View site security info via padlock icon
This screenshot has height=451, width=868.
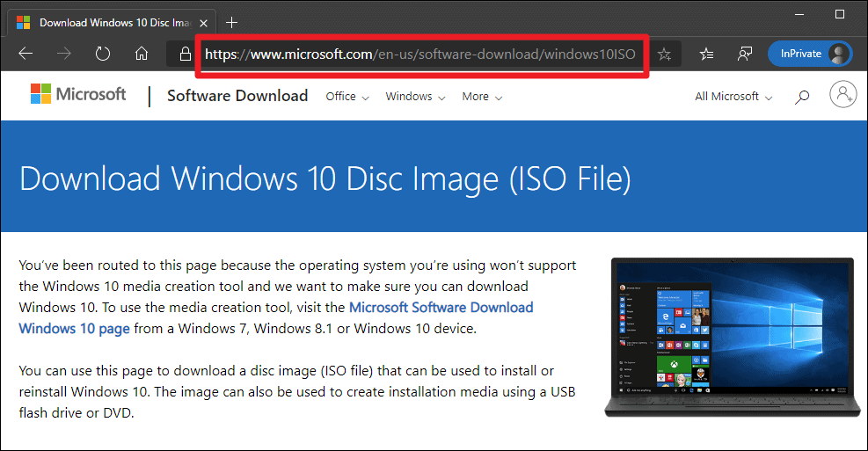click(x=186, y=54)
